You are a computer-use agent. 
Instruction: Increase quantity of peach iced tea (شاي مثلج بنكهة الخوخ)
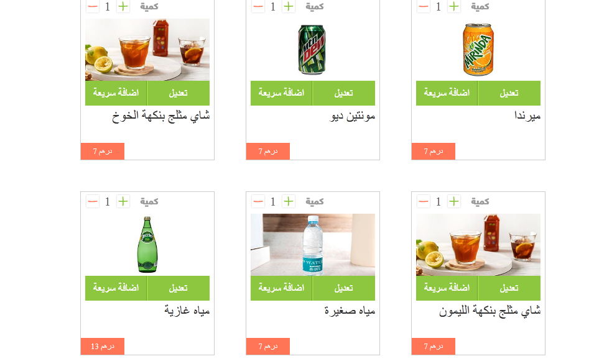(123, 7)
